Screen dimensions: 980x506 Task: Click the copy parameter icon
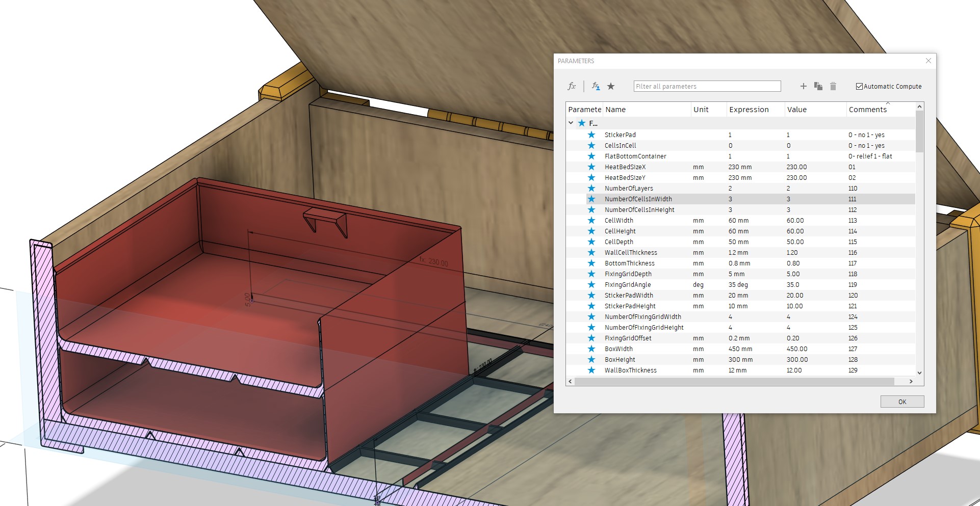coord(818,86)
